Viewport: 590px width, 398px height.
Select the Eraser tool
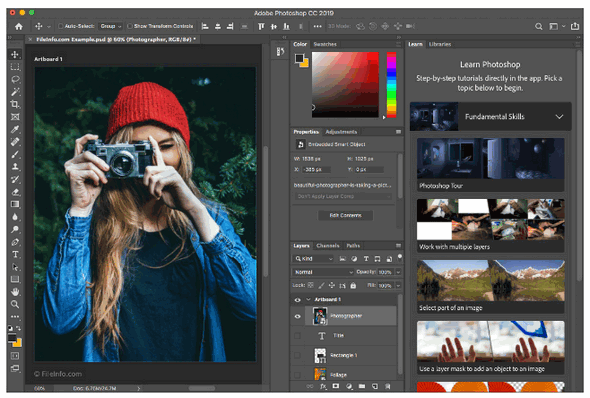point(15,192)
